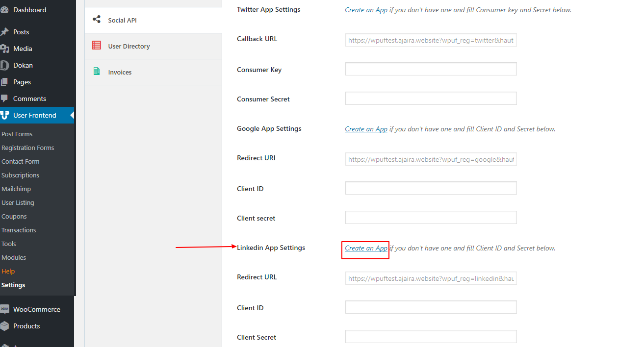This screenshot has height=347, width=644.
Task: Click the Invoices document icon
Action: [97, 72]
